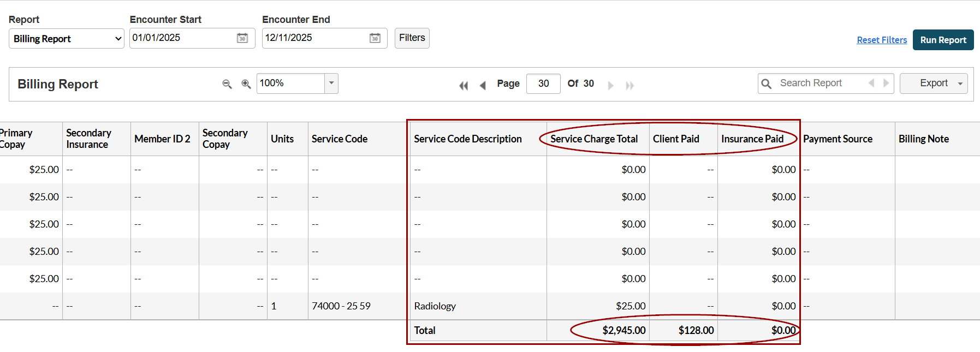Click the search magnifier icon
The width and height of the screenshot is (980, 352).
[x=767, y=83]
